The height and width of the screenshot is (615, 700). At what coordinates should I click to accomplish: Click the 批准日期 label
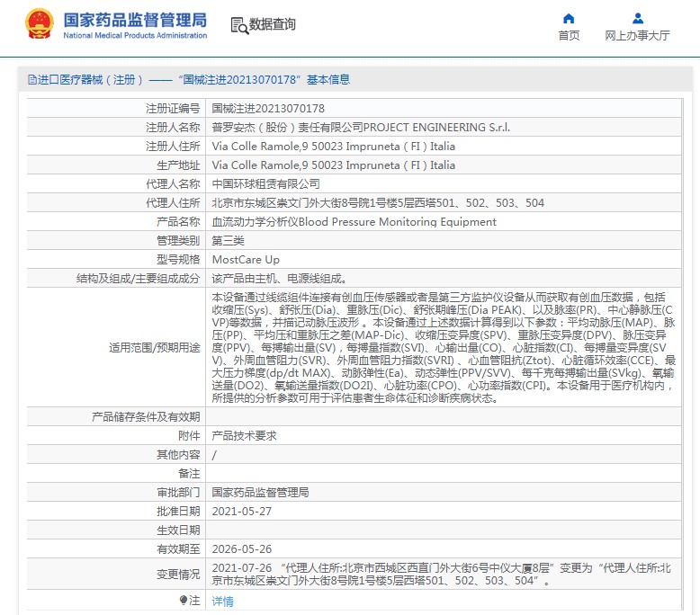pos(178,511)
